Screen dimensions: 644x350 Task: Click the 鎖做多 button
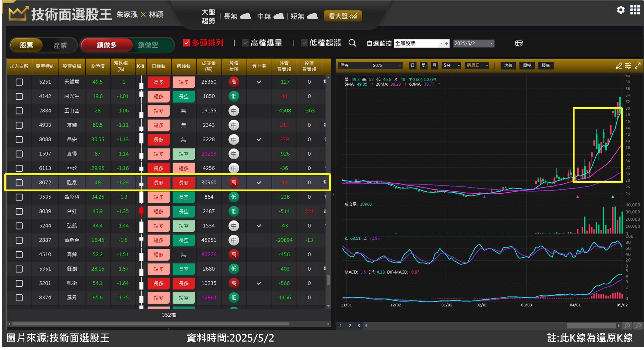tap(107, 45)
